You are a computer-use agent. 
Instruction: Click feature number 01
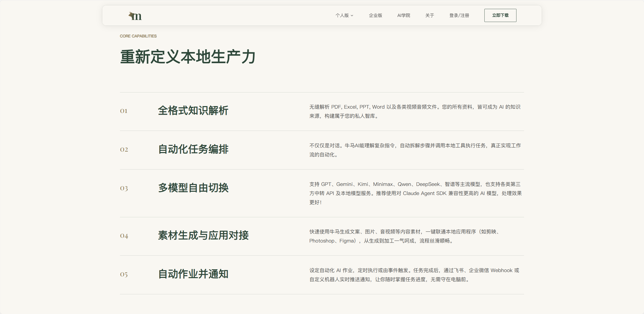point(123,111)
